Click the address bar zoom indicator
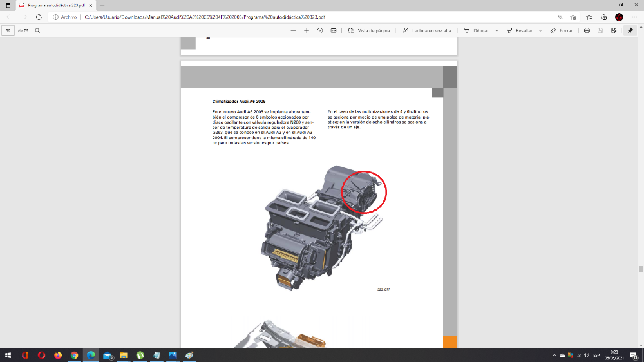This screenshot has width=644, height=362. (560, 17)
